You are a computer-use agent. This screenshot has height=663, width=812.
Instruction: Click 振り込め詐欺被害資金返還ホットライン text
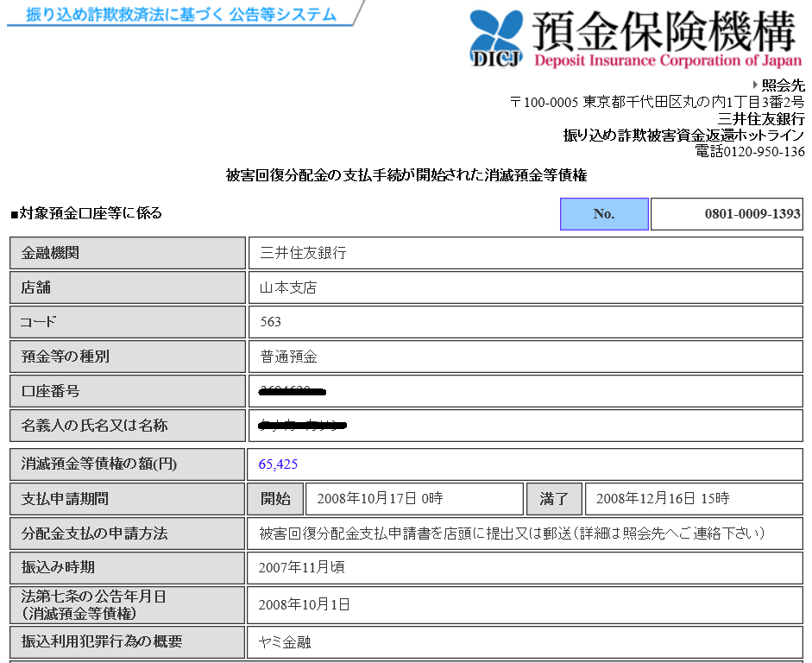coord(684,136)
